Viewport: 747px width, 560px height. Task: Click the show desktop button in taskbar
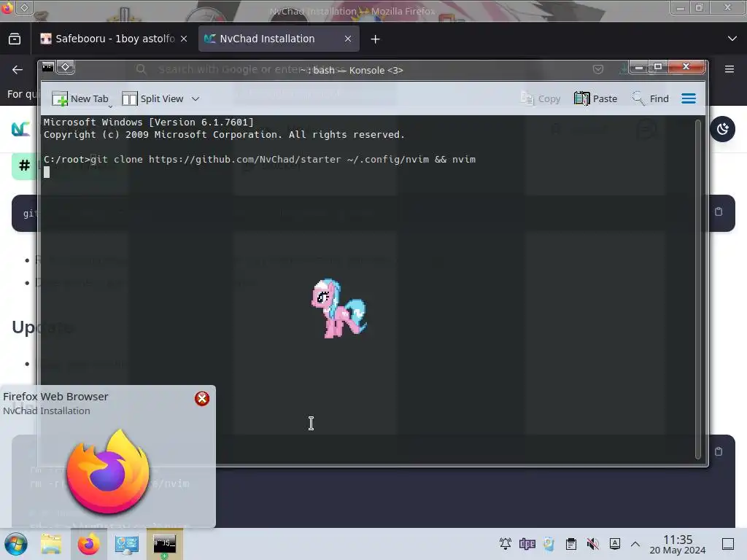728,544
